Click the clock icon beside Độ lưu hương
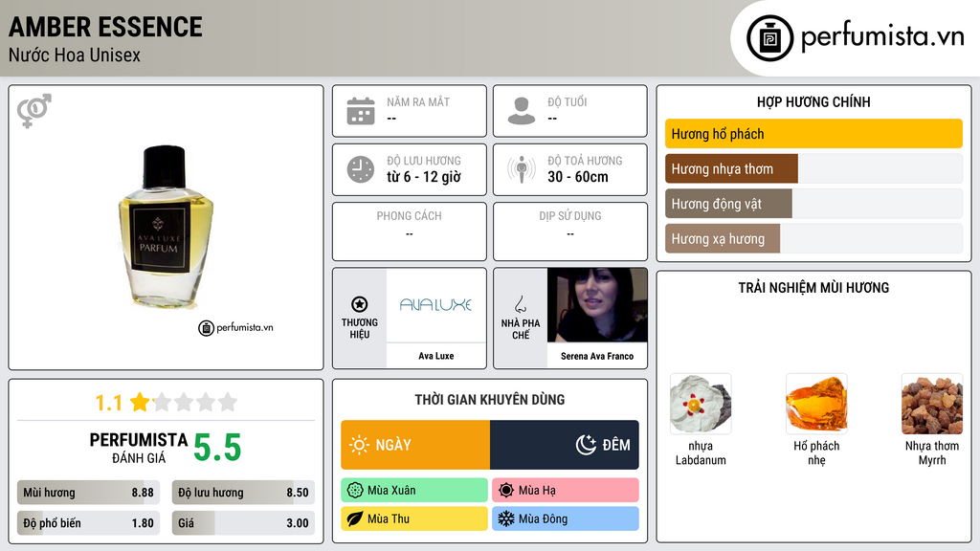The height and width of the screenshot is (551, 980). click(x=361, y=169)
